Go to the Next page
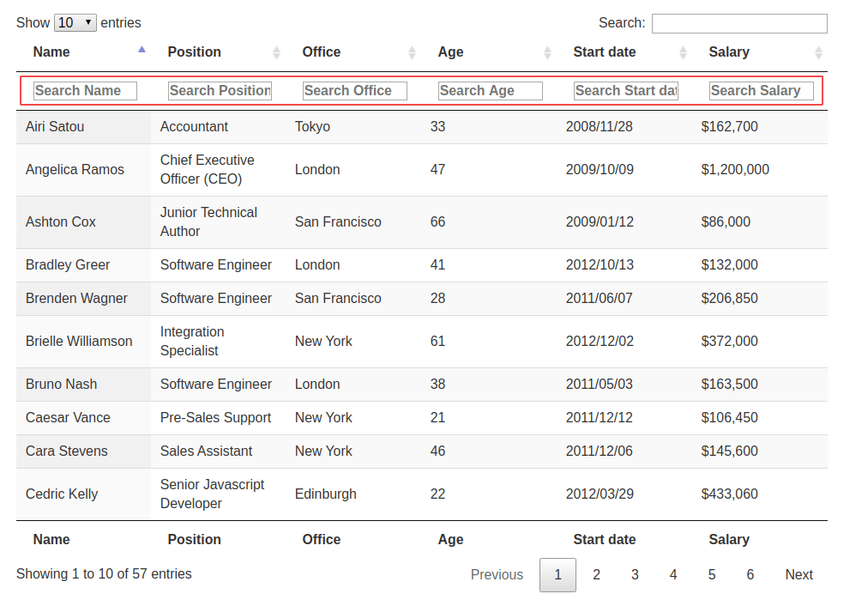 pos(799,575)
